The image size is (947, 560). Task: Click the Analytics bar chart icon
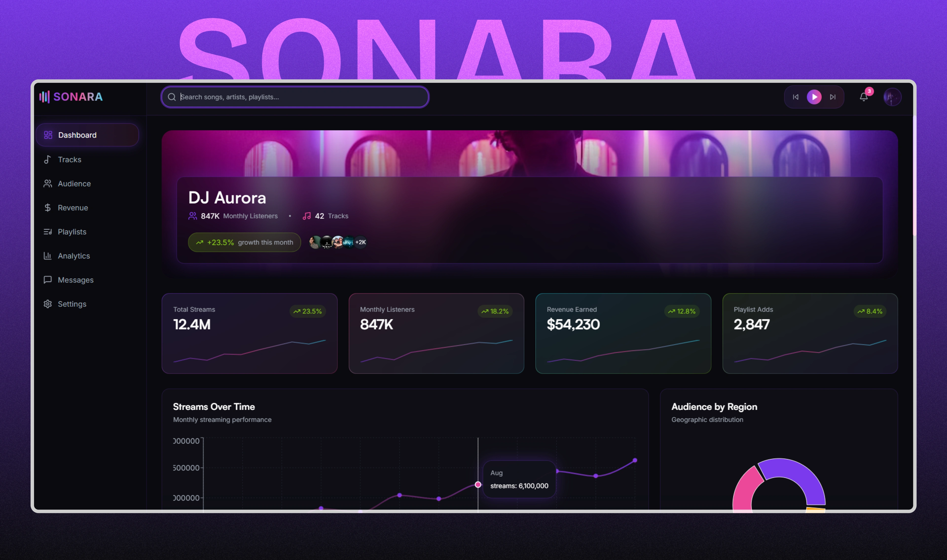point(48,256)
